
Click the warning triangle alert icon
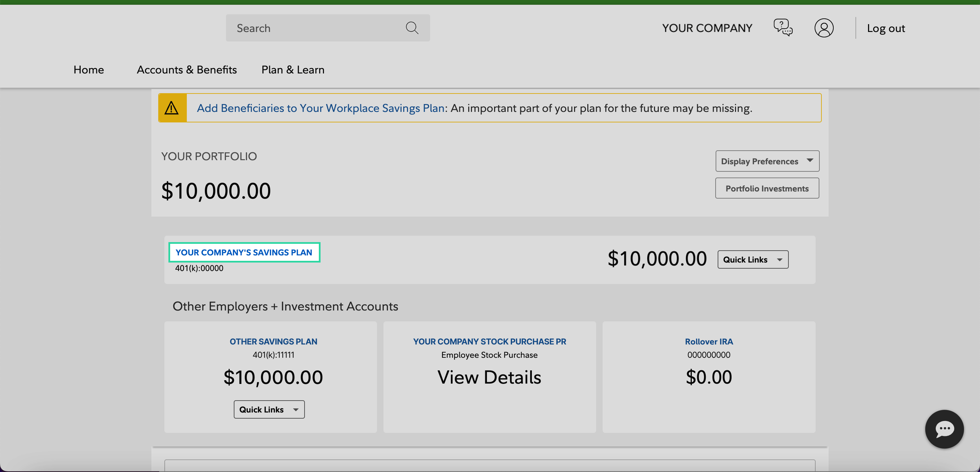pos(172,107)
